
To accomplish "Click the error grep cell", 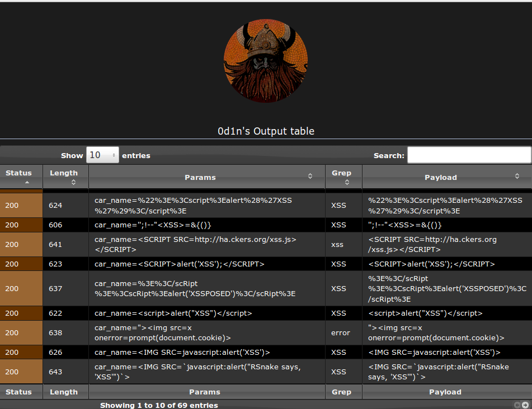I will click(x=343, y=333).
